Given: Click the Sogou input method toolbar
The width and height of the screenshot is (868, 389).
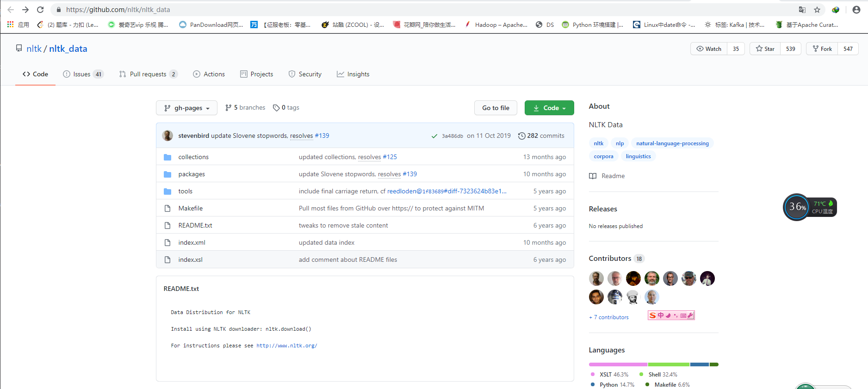Looking at the screenshot, I should tap(671, 315).
